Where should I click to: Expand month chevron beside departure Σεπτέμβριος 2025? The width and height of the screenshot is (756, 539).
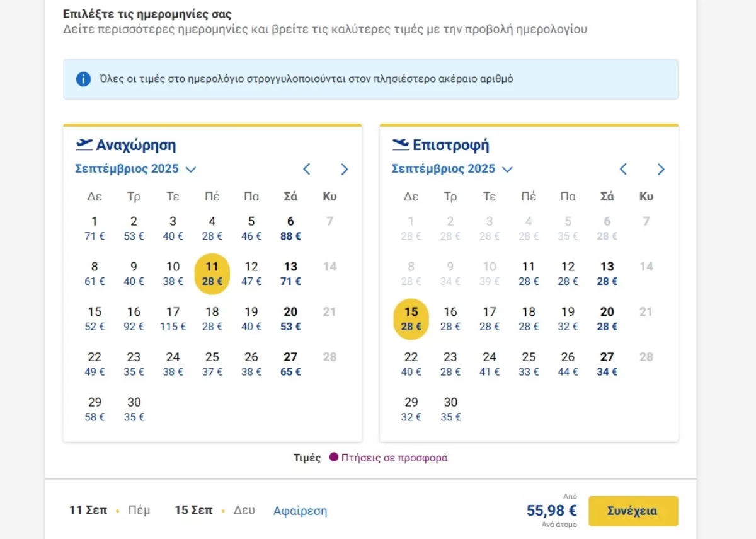tap(191, 169)
